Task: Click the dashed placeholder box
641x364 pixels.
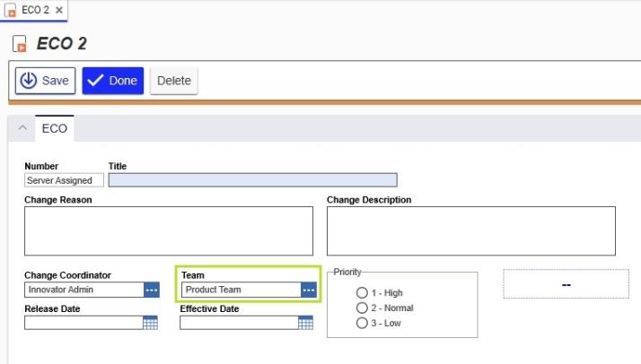Action: 566,284
